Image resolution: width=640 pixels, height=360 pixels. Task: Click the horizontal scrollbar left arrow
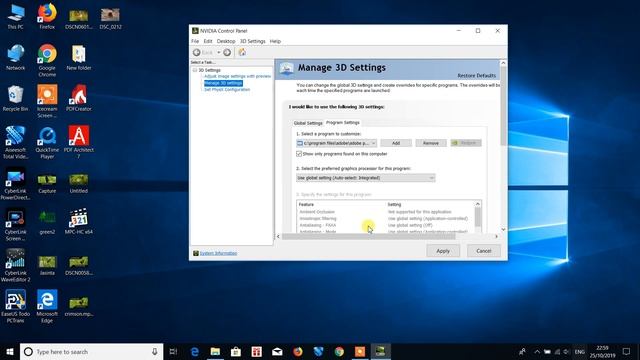(x=279, y=236)
